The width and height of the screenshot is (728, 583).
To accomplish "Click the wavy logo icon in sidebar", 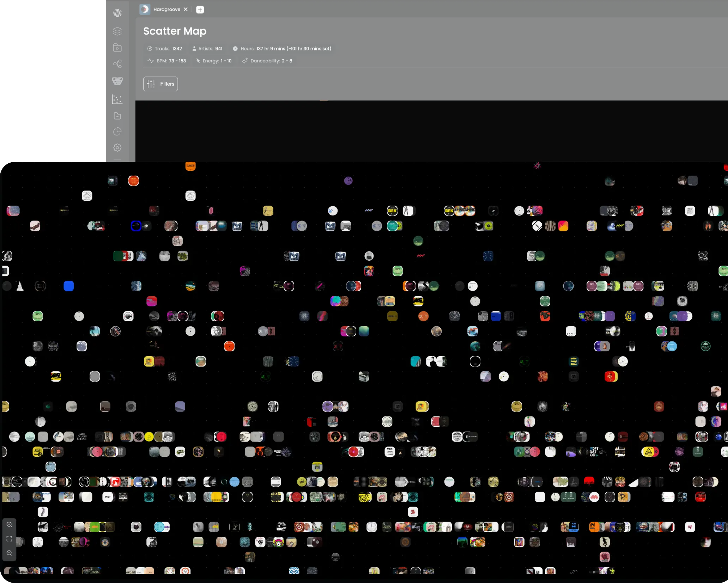I will coord(117,13).
